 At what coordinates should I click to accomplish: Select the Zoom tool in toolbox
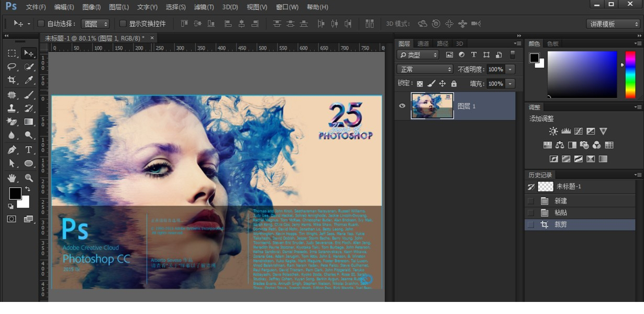click(x=29, y=178)
